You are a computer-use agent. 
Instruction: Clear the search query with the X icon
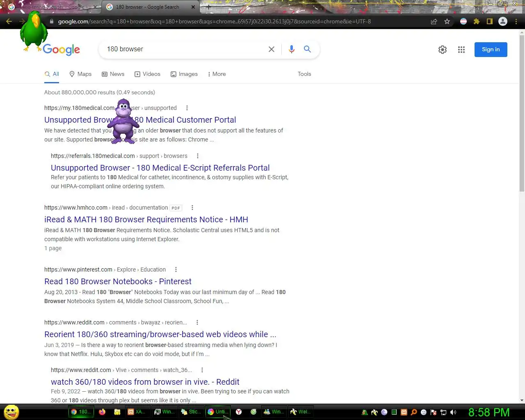tap(272, 49)
